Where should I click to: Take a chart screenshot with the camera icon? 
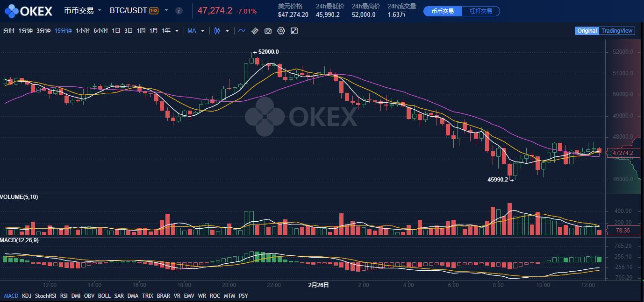pyautogui.click(x=267, y=31)
